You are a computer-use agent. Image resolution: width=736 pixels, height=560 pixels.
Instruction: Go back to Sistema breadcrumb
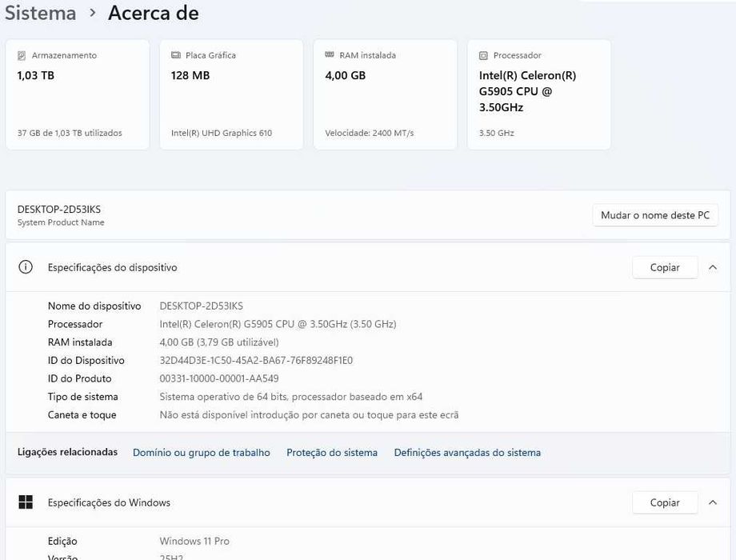click(x=40, y=13)
